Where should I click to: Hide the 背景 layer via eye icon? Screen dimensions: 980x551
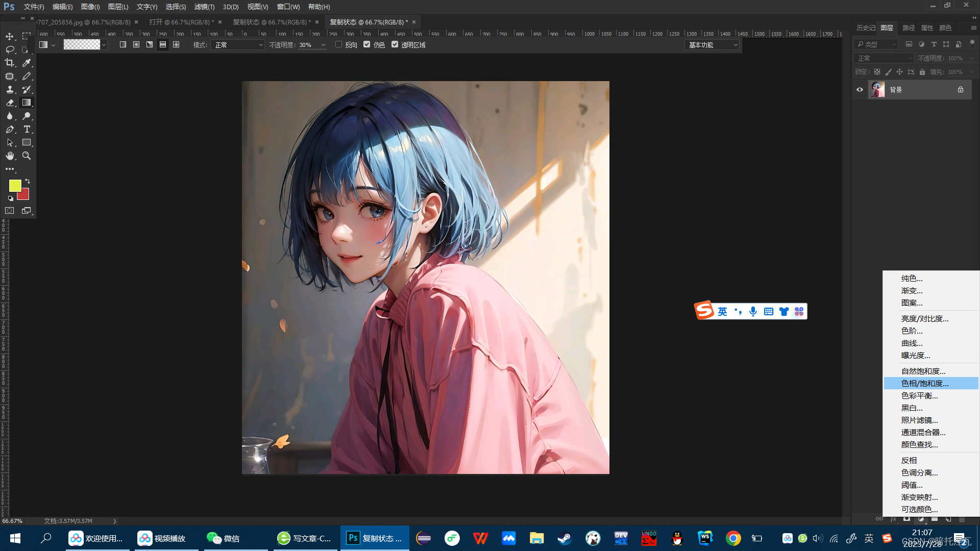point(860,89)
